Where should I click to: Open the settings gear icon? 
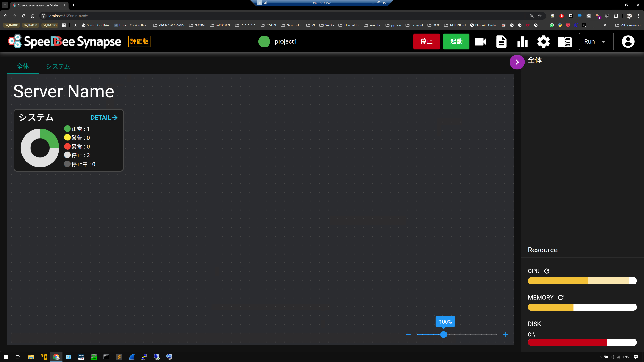543,41
